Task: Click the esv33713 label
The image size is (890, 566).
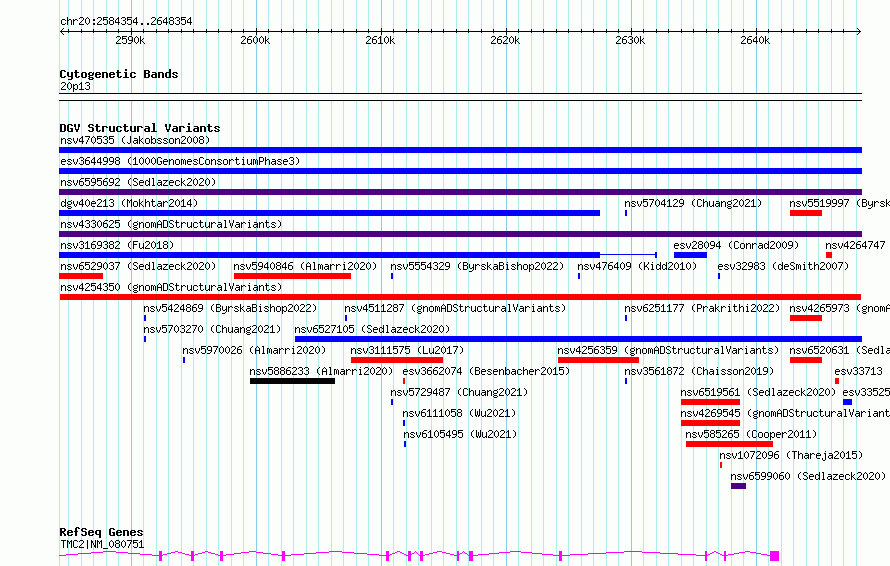Action: point(858,371)
